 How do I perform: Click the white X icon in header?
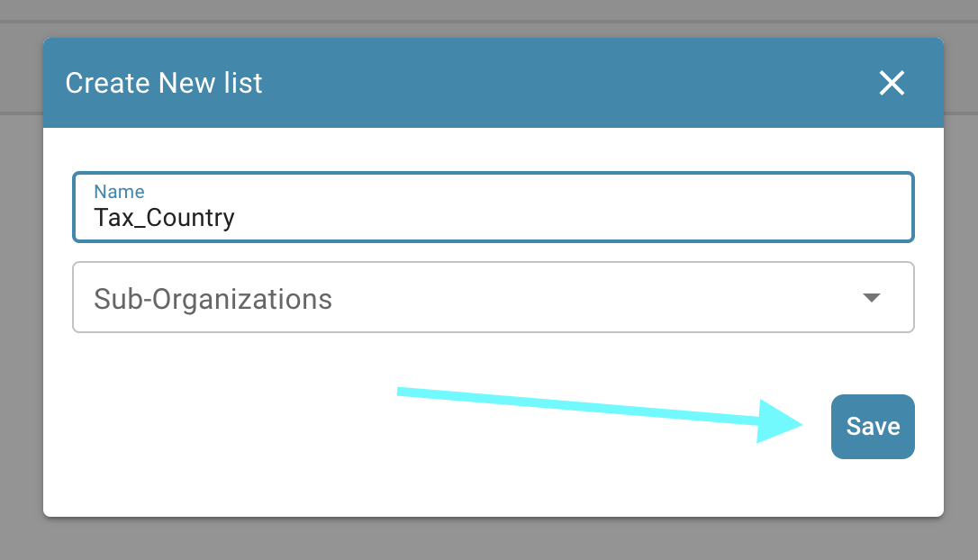892,84
